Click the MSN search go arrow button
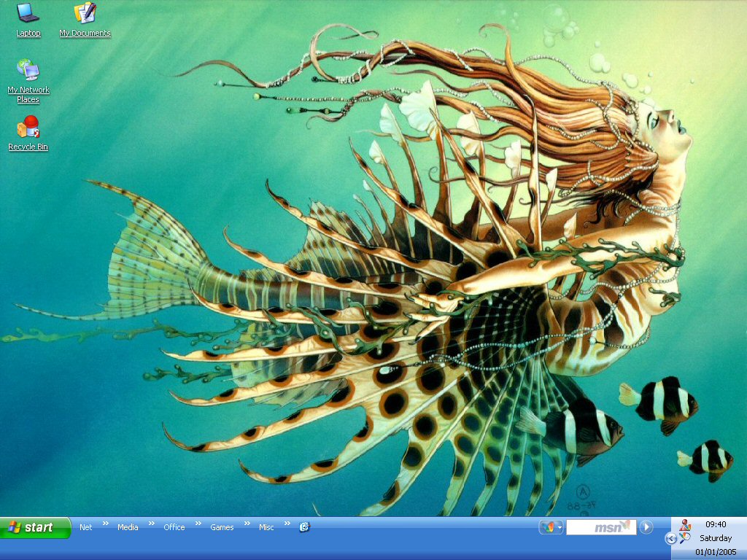This screenshot has height=560, width=747. point(646,527)
